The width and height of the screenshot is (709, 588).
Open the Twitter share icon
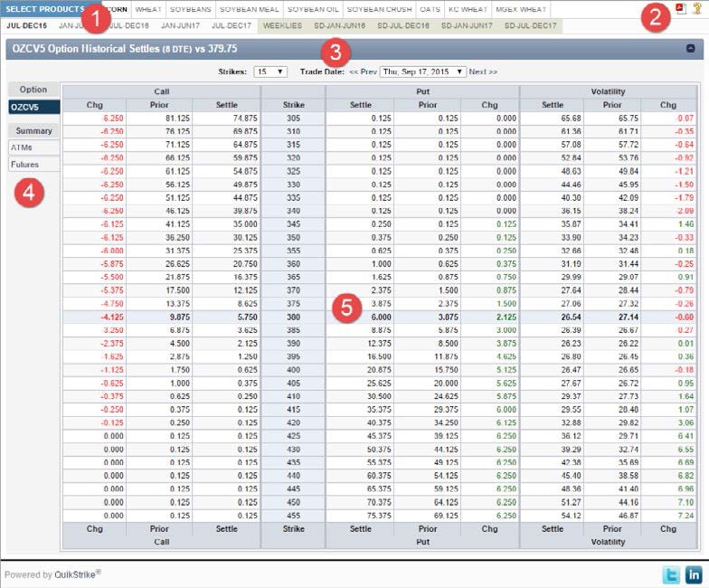671,574
